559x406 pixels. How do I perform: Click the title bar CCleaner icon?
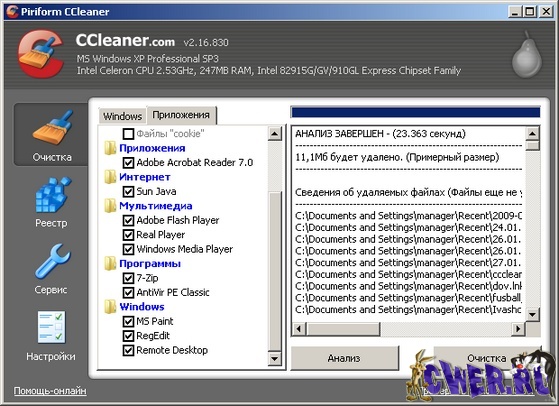12,11
